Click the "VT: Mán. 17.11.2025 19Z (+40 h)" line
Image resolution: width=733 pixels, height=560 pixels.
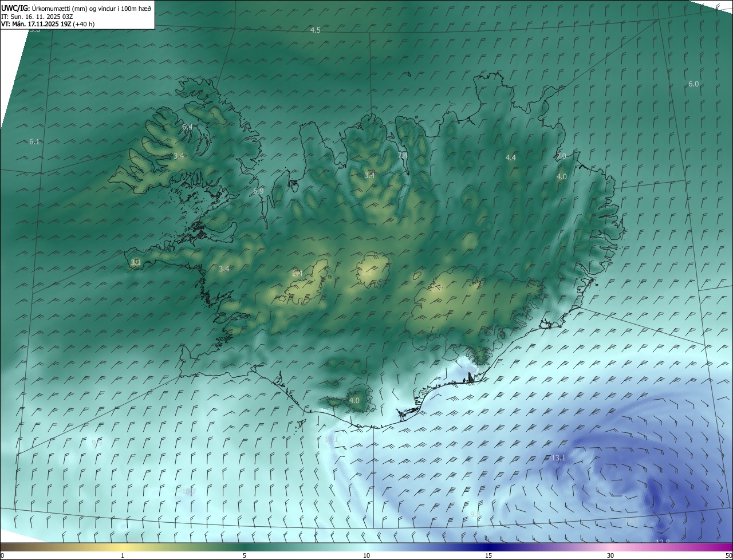point(49,25)
